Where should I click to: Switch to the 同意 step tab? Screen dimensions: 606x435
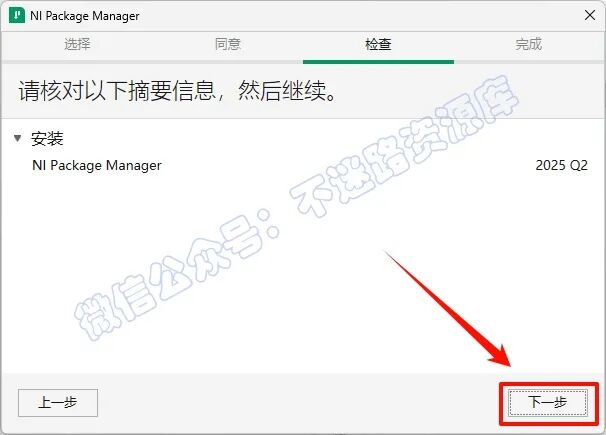tap(228, 44)
